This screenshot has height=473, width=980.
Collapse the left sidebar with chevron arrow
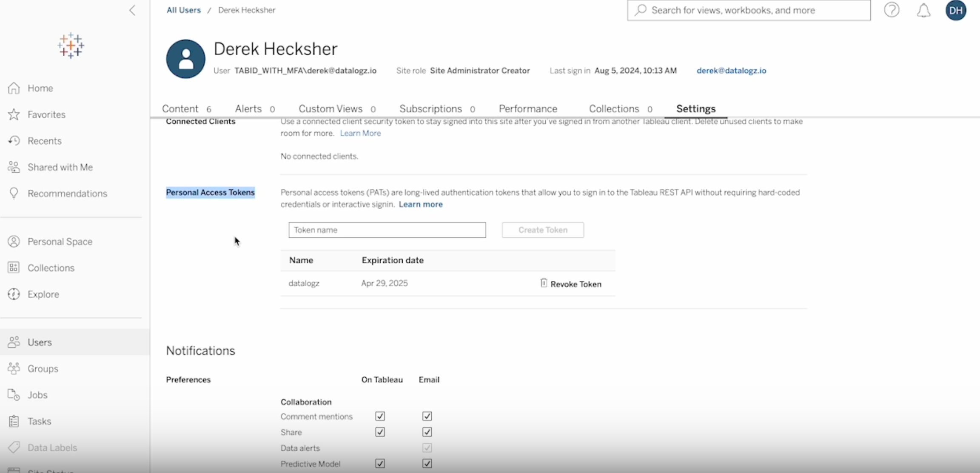pos(132,10)
